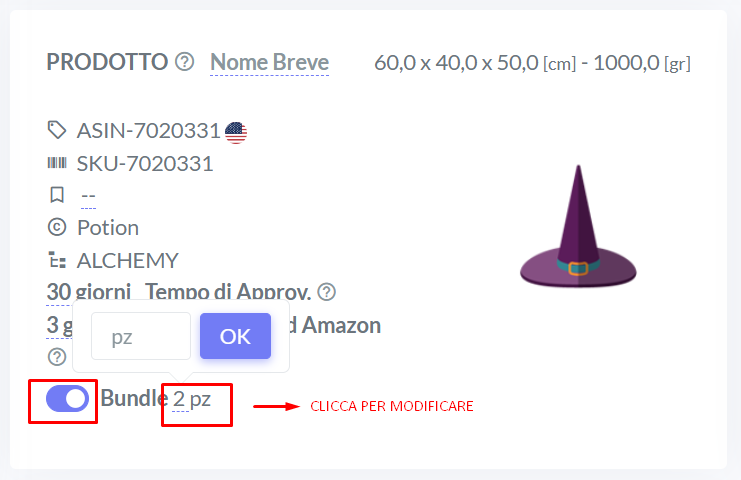Viewport: 741px width, 480px height.
Task: Click the Bundle 2 pz quantity to edit
Action: click(x=191, y=399)
